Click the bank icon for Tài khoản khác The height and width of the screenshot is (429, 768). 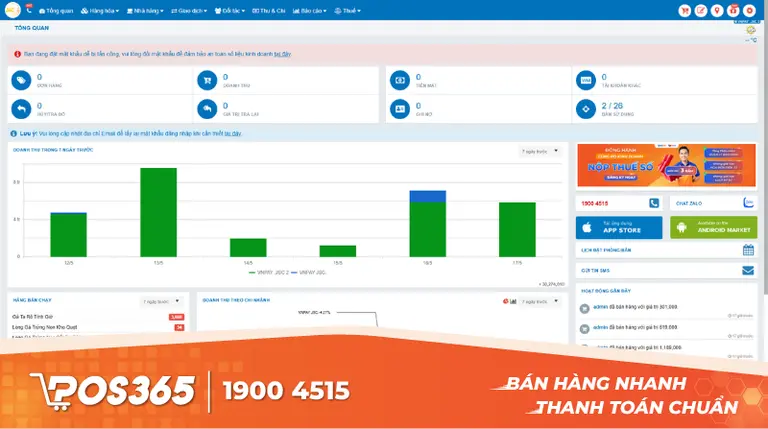pyautogui.click(x=586, y=80)
